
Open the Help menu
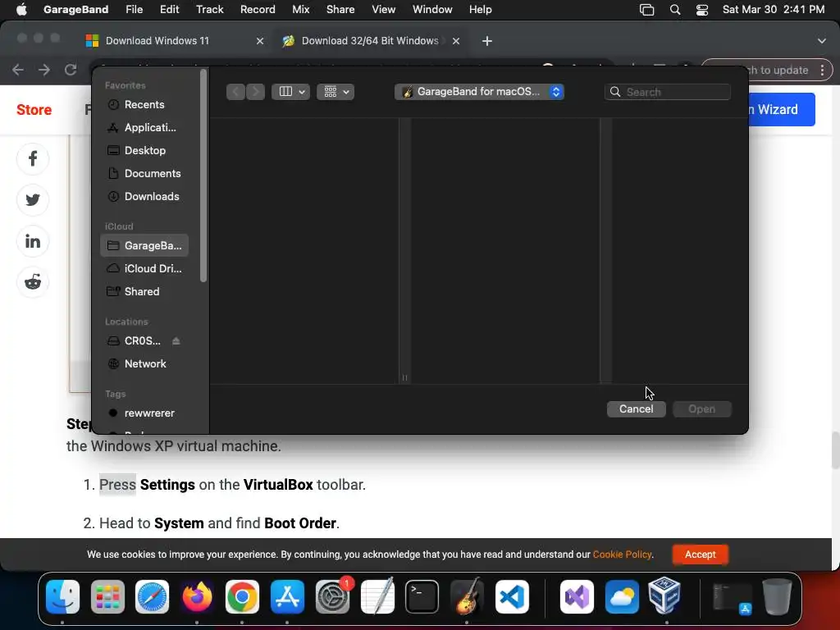tap(481, 9)
